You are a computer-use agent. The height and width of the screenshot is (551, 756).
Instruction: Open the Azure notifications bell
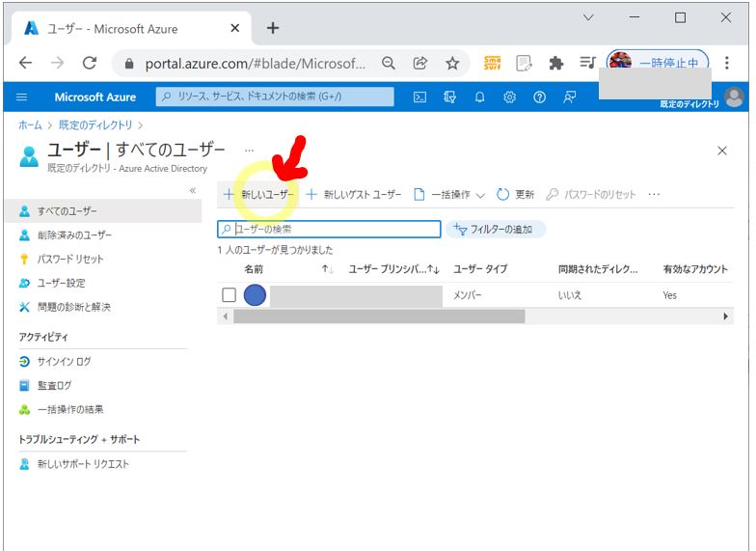coord(479,96)
